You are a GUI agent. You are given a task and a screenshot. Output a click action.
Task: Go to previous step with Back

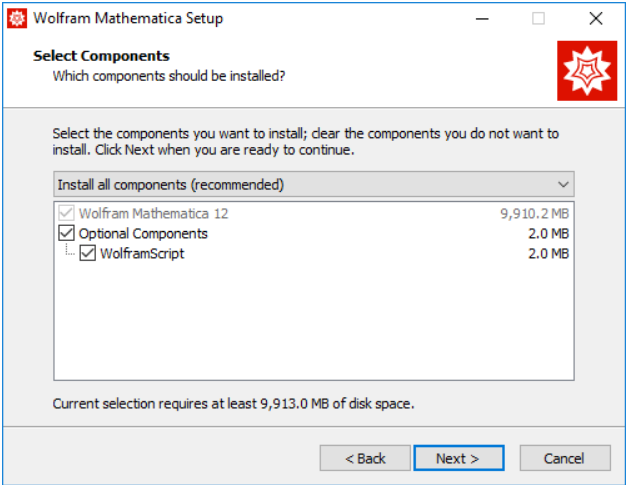pos(365,458)
